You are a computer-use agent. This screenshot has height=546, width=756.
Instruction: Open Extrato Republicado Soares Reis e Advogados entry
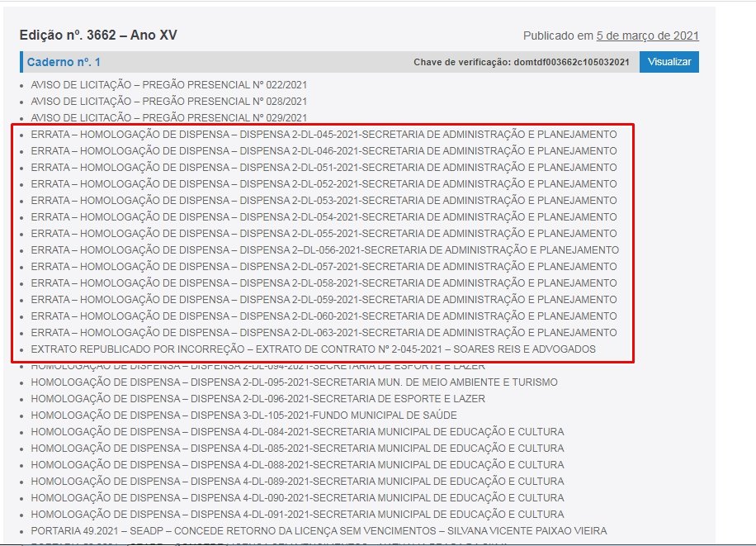point(313,349)
